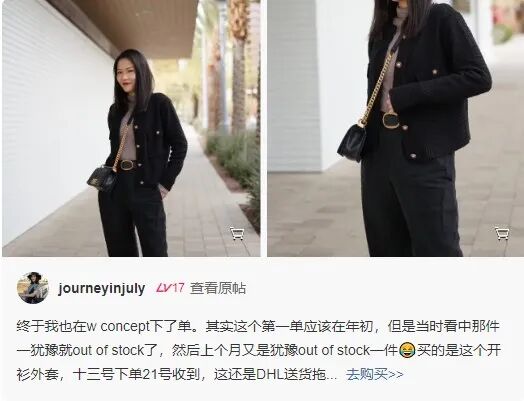This screenshot has width=524, height=401.
Task: Click the pink LV17 level badge
Action: 170,288
